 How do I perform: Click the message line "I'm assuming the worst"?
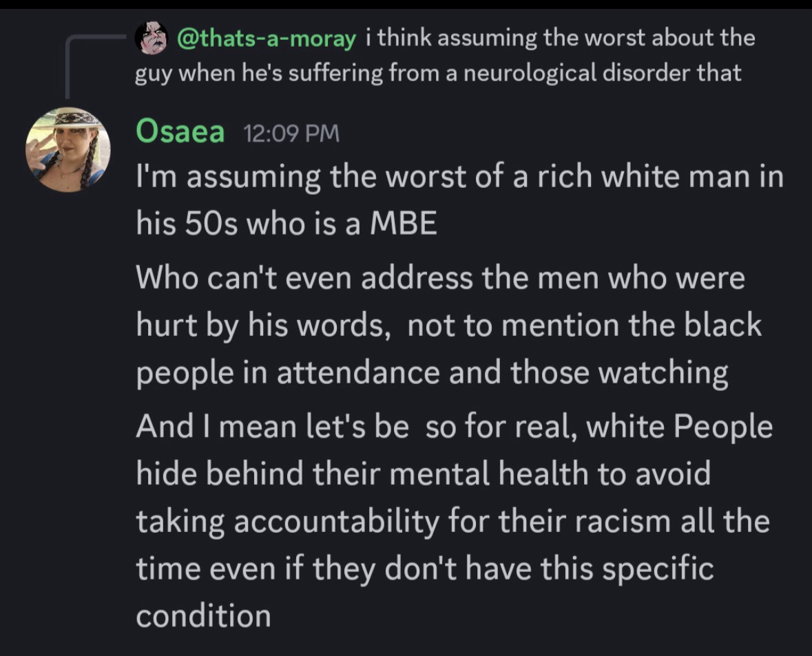point(459,178)
